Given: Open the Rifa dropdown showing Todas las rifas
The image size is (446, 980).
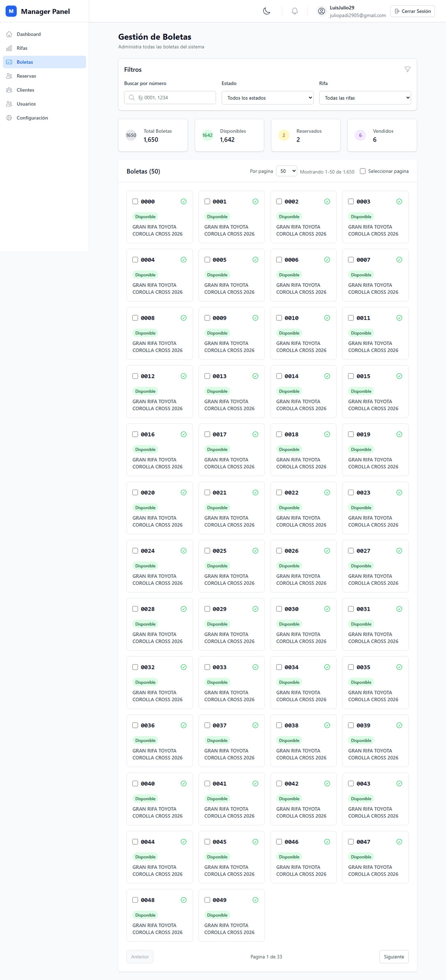Looking at the screenshot, I should point(364,98).
